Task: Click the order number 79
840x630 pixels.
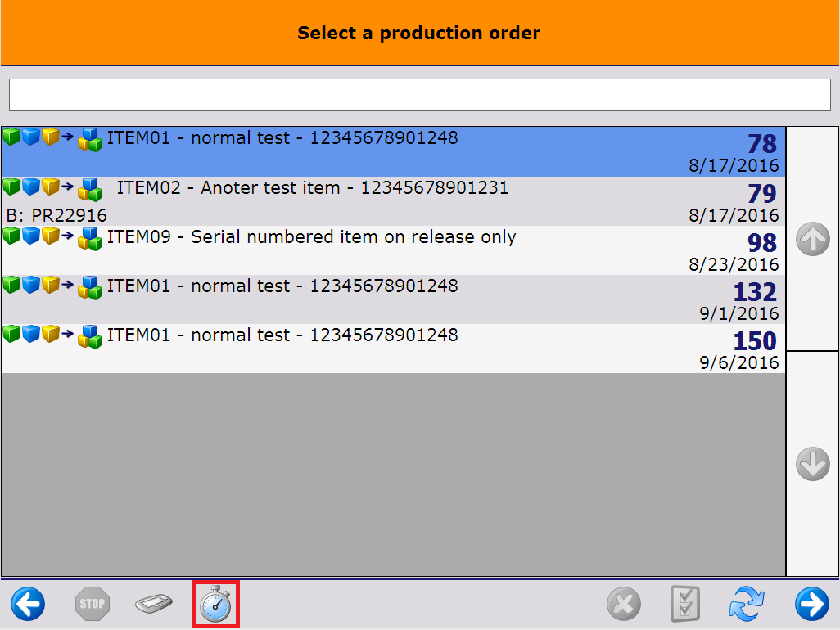Action: click(x=761, y=194)
